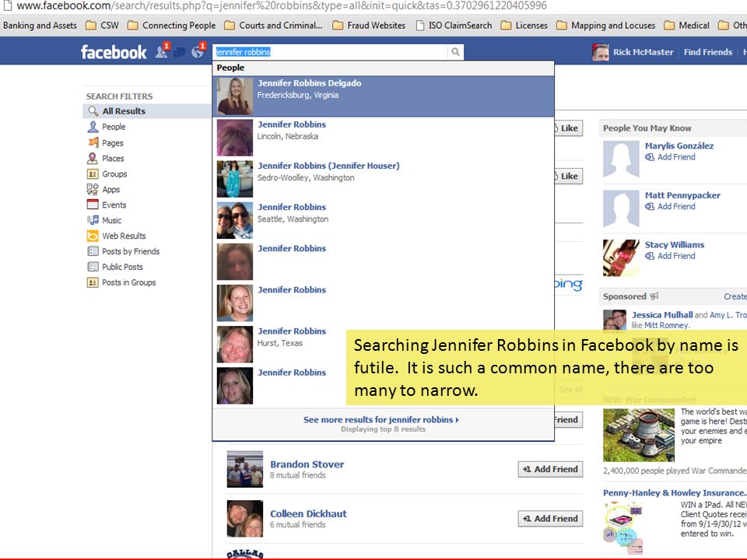Click the Events calendar icon
Image resolution: width=747 pixels, height=560 pixels.
93,205
